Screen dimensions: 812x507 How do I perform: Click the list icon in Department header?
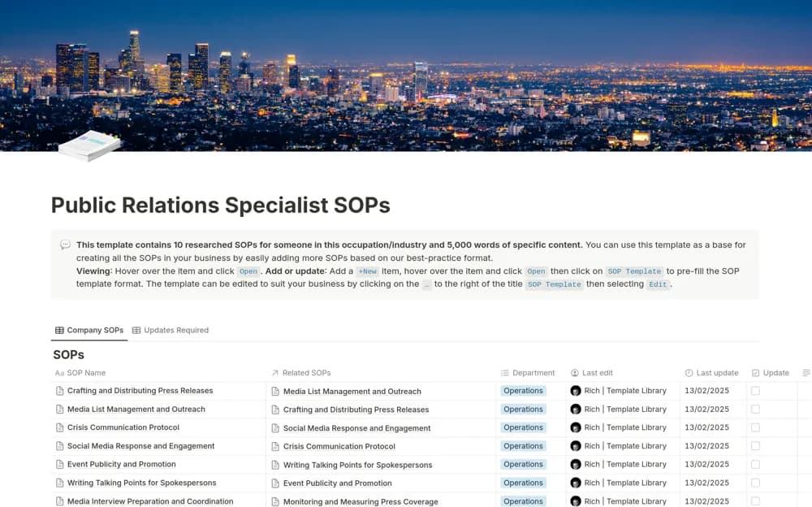504,373
